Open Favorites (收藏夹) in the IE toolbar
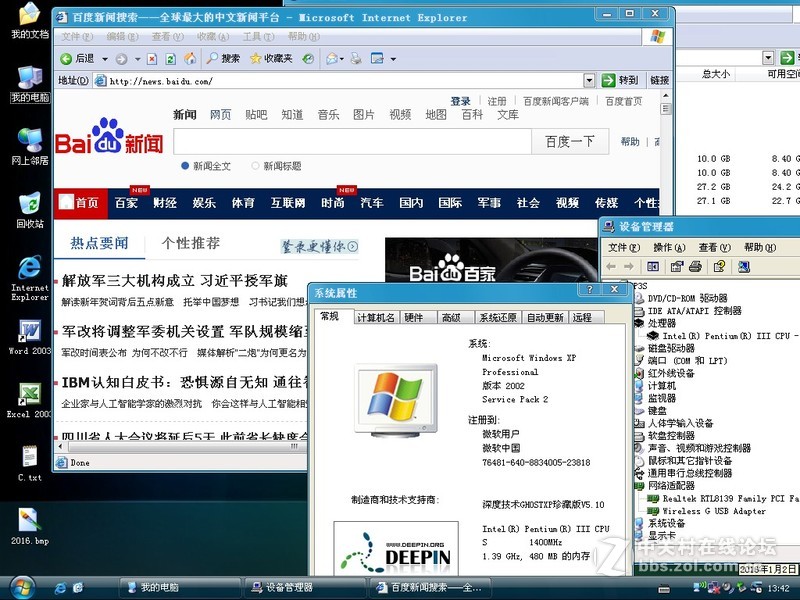This screenshot has height=600, width=800. (270, 59)
